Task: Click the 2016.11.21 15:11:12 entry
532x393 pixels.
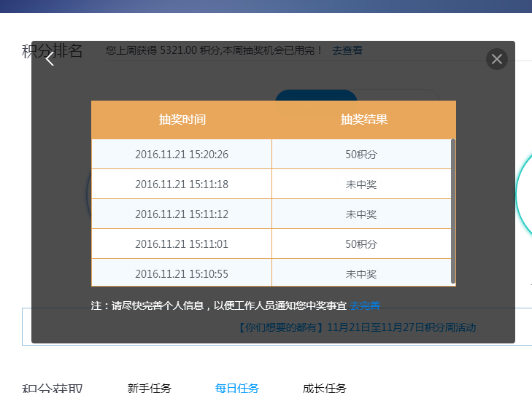Action: (182, 214)
